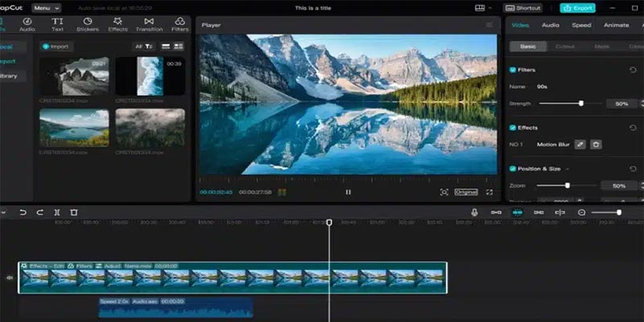This screenshot has height=322, width=644.
Task: Select the Cutout sub-tab
Action: click(565, 47)
